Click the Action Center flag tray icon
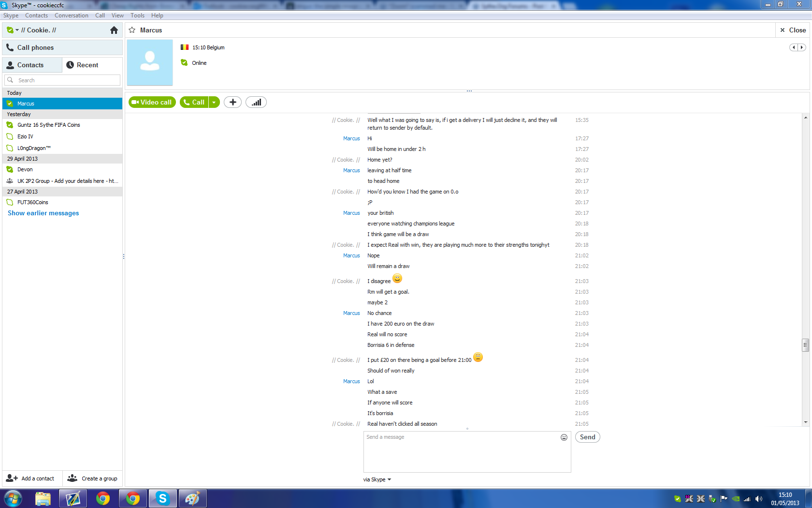This screenshot has width=812, height=508. (x=724, y=499)
